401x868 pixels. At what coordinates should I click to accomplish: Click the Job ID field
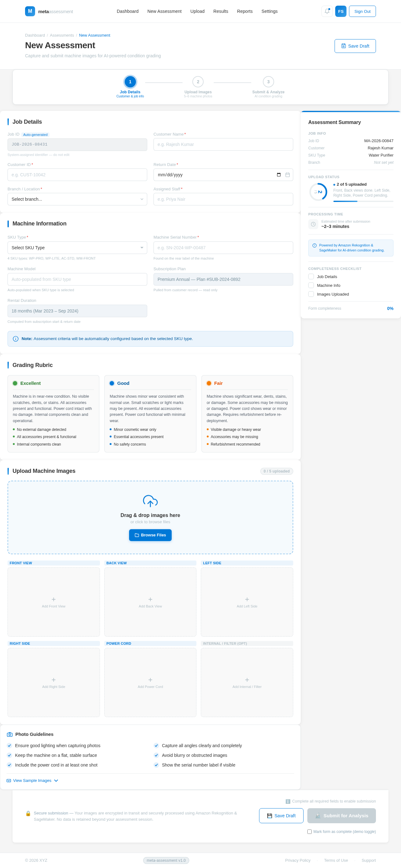click(x=77, y=144)
